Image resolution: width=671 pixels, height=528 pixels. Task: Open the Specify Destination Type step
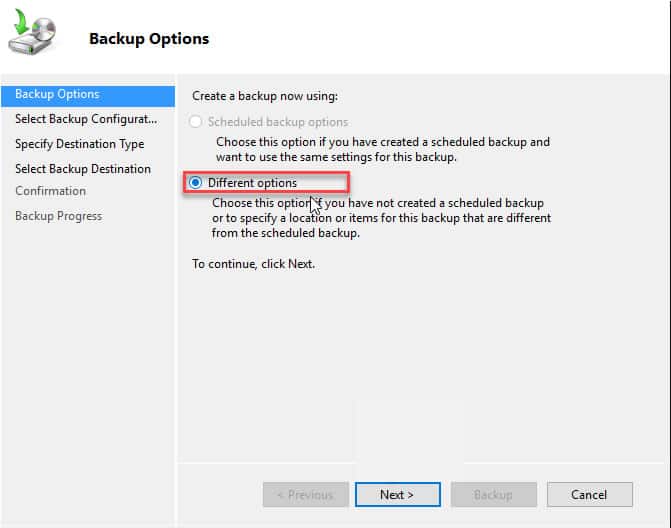click(80, 144)
